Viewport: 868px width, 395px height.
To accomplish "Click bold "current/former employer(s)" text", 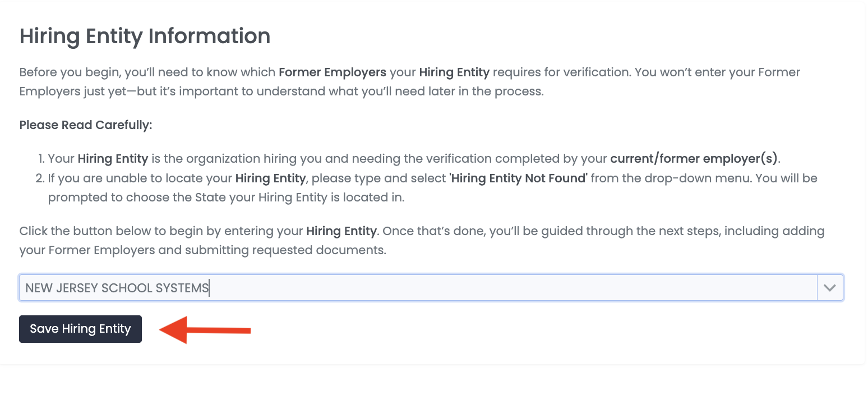I will click(x=694, y=159).
